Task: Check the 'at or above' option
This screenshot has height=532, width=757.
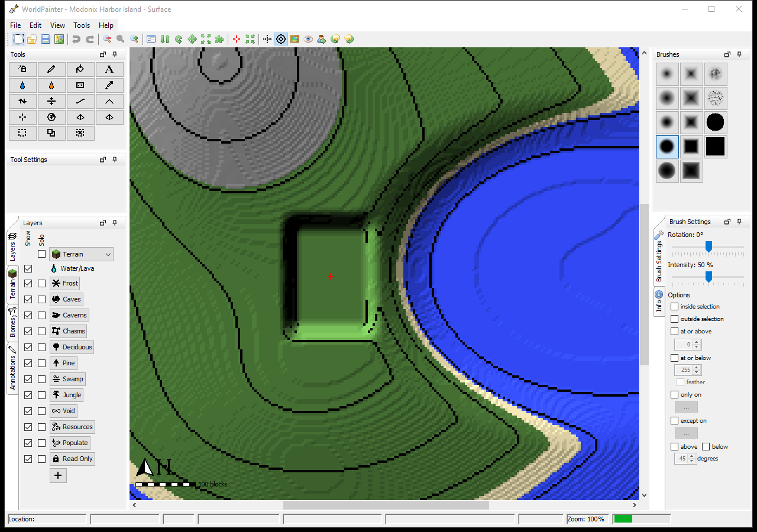Action: click(x=675, y=332)
